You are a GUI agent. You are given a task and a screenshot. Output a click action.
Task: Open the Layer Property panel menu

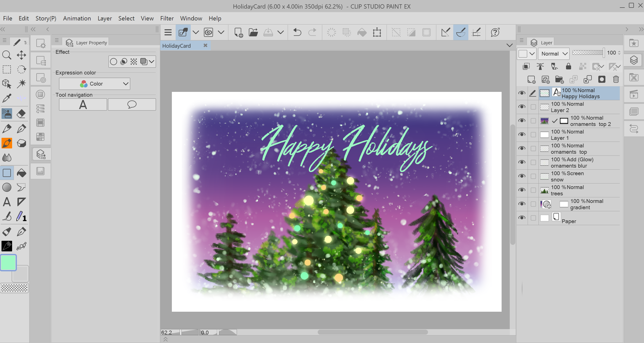[57, 40]
